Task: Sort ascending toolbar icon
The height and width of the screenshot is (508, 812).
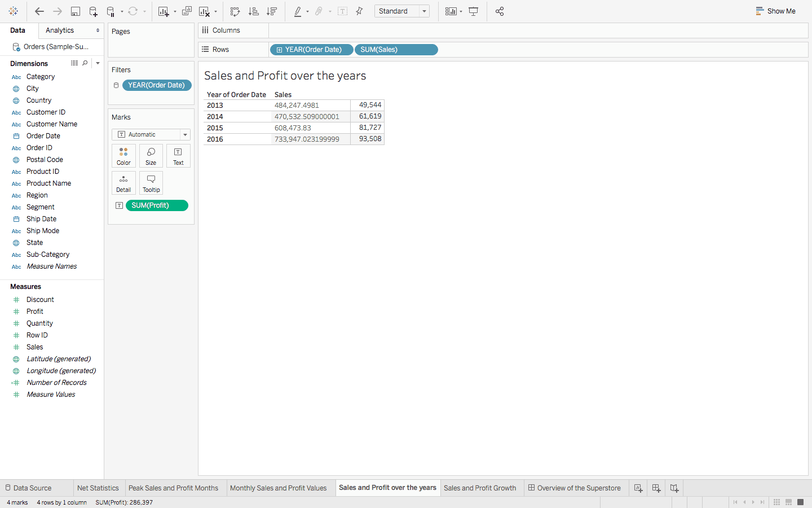Action: 254,11
